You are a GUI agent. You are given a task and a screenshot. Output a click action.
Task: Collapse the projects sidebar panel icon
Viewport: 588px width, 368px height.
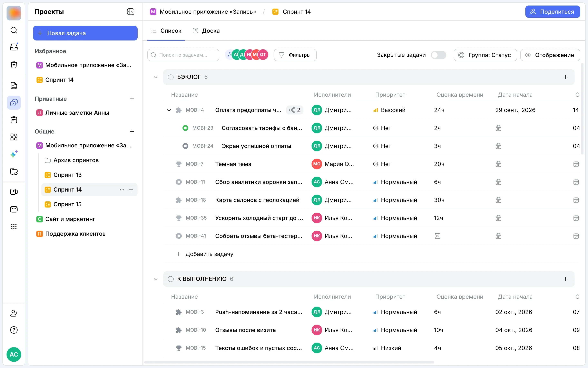pyautogui.click(x=131, y=12)
